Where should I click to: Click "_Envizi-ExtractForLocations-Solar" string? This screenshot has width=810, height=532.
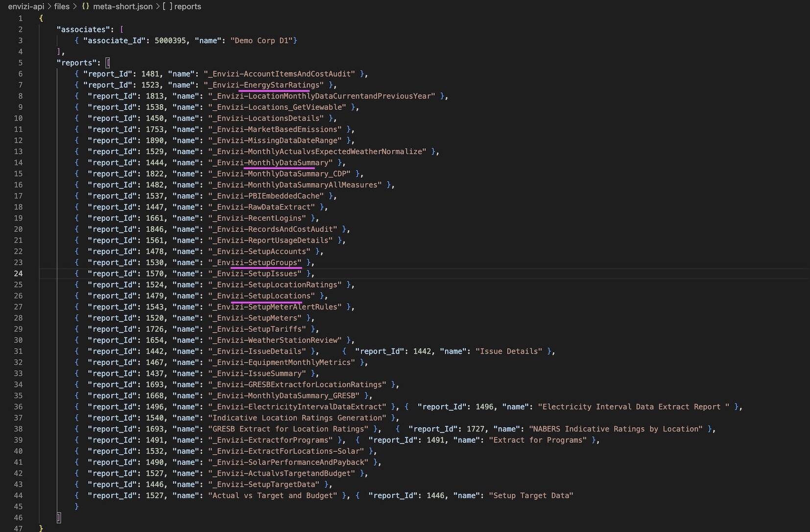point(286,451)
